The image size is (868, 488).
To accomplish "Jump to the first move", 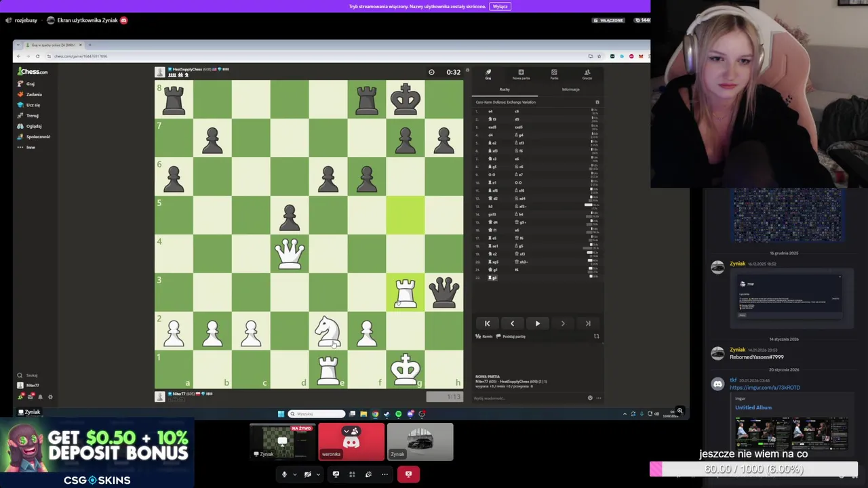I will 487,323.
